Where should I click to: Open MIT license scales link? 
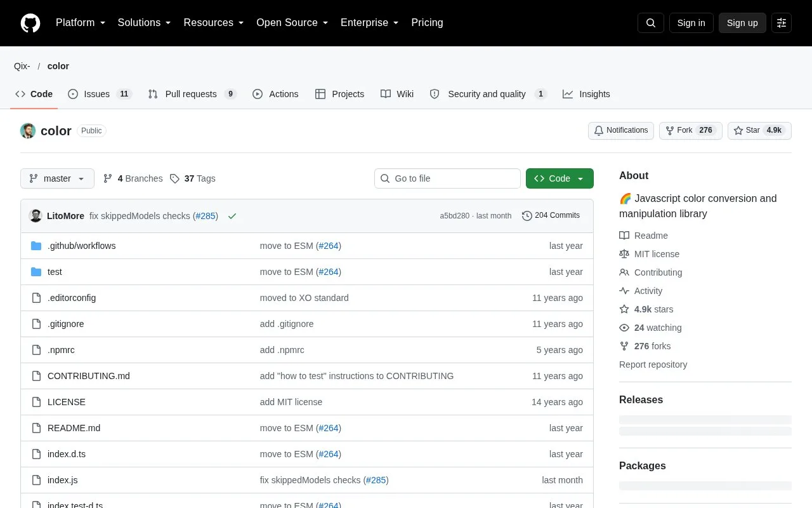(649, 254)
